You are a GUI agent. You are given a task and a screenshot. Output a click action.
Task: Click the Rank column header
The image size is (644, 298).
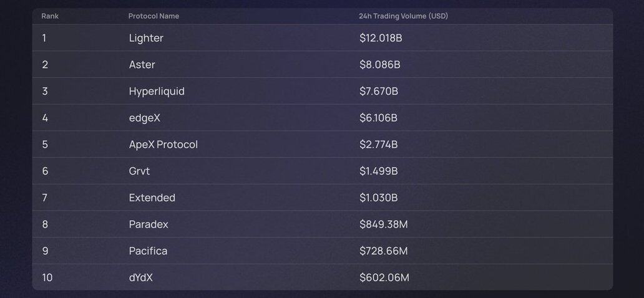click(50, 16)
